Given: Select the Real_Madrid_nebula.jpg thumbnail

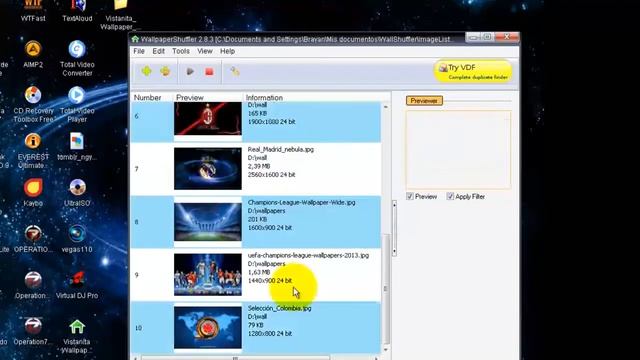Looking at the screenshot, I should [x=208, y=169].
